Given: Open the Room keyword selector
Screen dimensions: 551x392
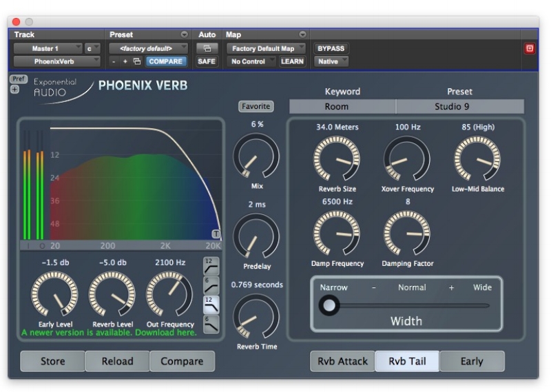Looking at the screenshot, I should click(x=342, y=107).
